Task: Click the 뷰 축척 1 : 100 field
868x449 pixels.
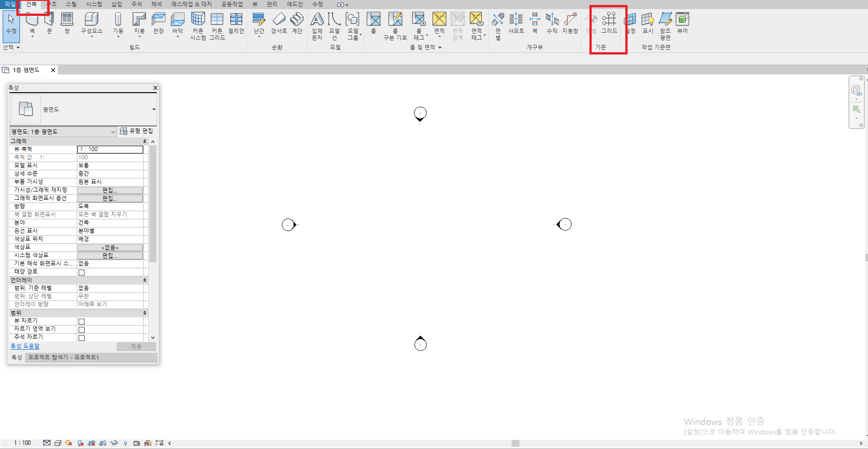Action: [110, 149]
